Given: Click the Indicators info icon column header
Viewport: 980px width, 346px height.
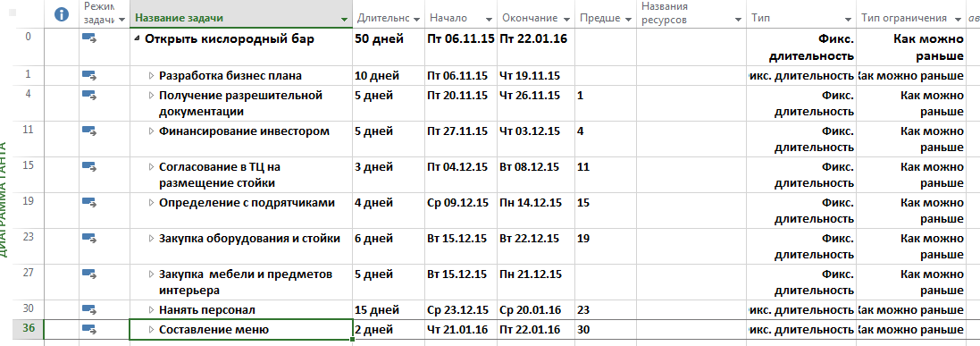Looking at the screenshot, I should point(62,14).
